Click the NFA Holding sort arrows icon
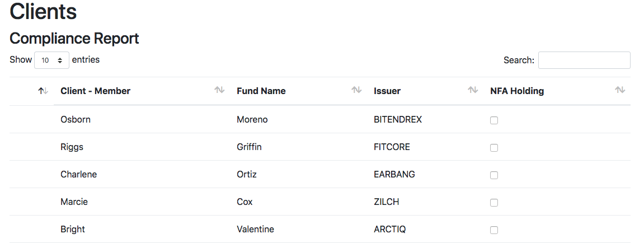The height and width of the screenshot is (243, 644). coord(620,90)
